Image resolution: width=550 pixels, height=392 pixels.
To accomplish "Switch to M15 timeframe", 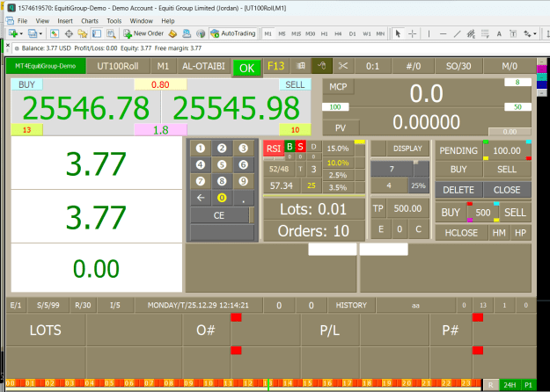I will (296, 34).
